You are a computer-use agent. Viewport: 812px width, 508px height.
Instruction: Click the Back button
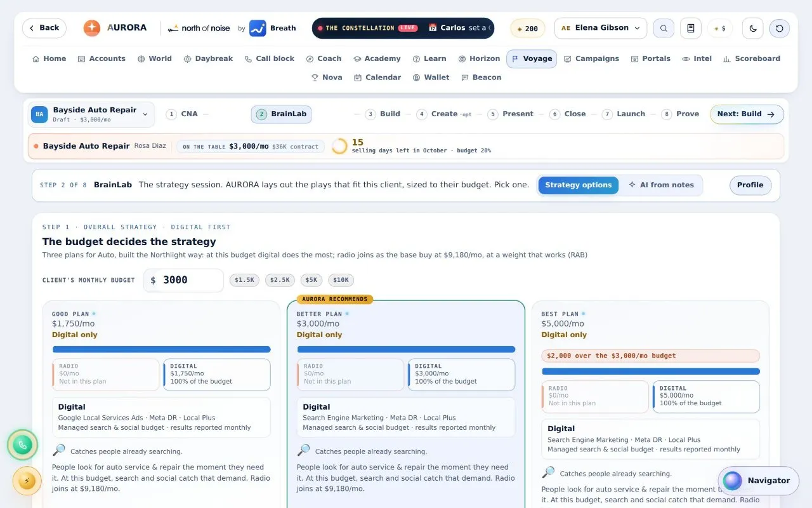pyautogui.click(x=44, y=28)
